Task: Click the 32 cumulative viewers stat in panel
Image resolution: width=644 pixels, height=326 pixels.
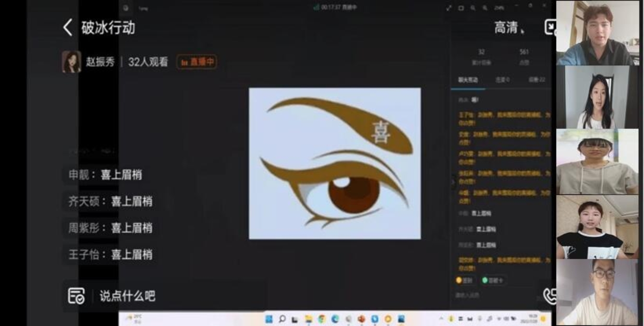Action: [481, 56]
